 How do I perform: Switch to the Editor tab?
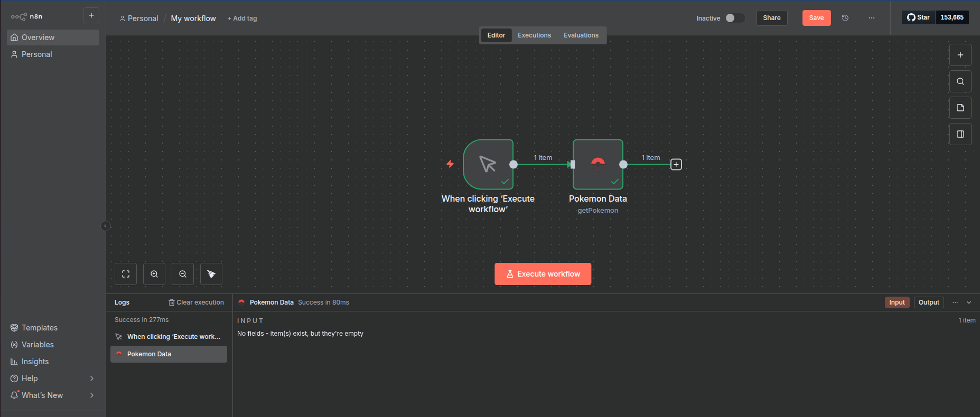click(x=496, y=35)
